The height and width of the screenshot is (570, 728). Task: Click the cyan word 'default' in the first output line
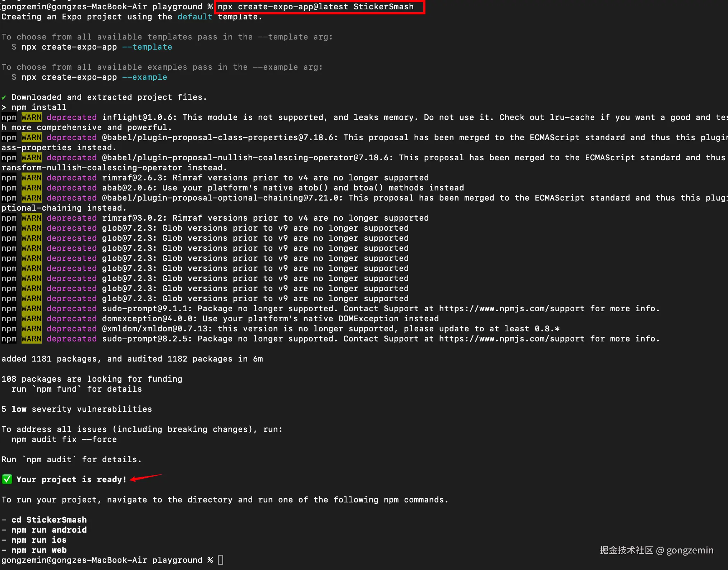tap(195, 17)
